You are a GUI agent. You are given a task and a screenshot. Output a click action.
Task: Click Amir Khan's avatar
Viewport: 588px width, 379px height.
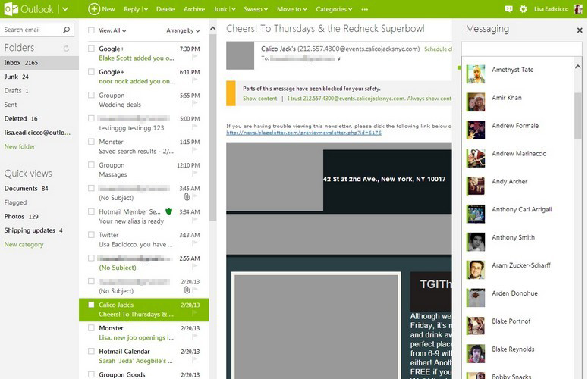coord(476,102)
